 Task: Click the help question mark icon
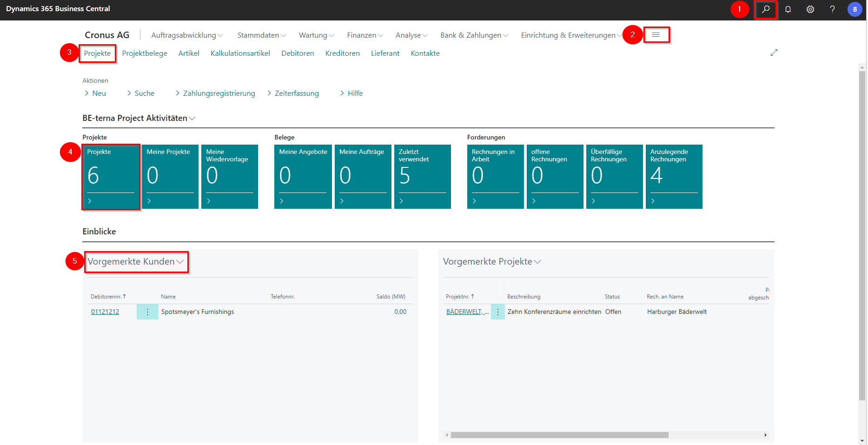[832, 9]
